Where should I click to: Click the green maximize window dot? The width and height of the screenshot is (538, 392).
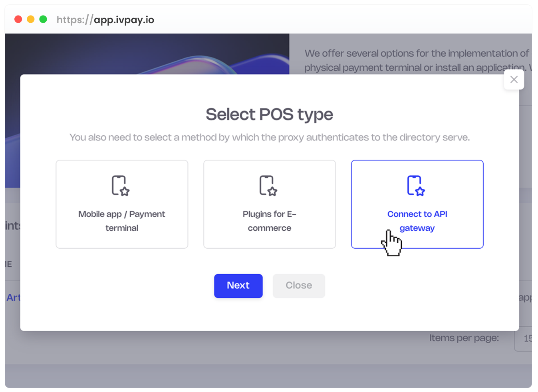point(43,19)
